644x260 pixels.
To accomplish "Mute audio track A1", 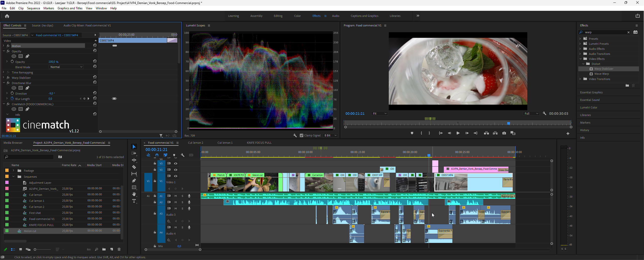I will [x=176, y=196].
